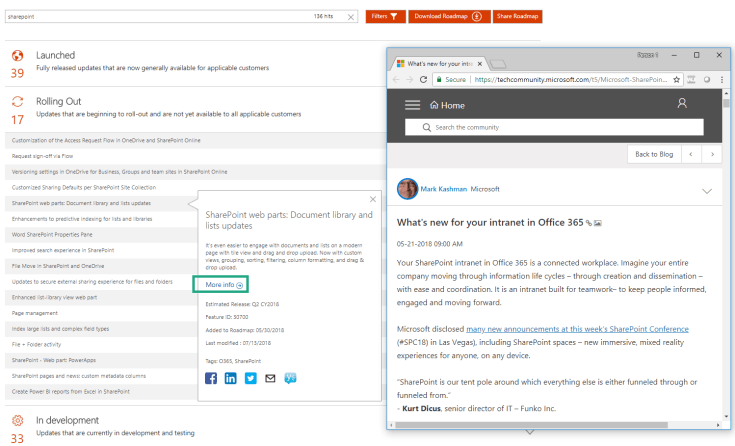Click the Search the community field
This screenshot has height=446, width=735.
click(x=560, y=128)
